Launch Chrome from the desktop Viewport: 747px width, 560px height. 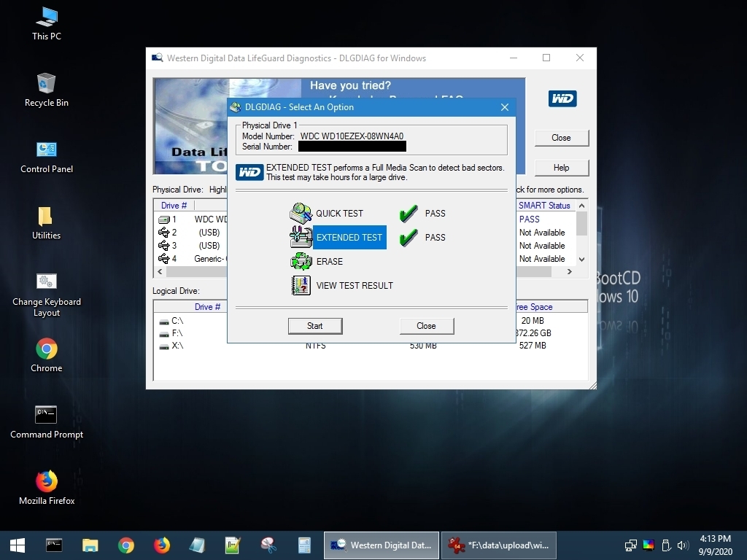point(46,355)
